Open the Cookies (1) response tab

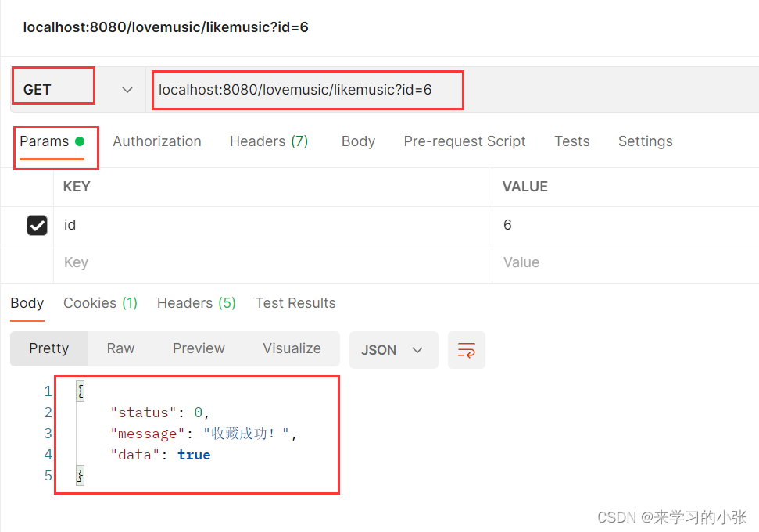[100, 303]
